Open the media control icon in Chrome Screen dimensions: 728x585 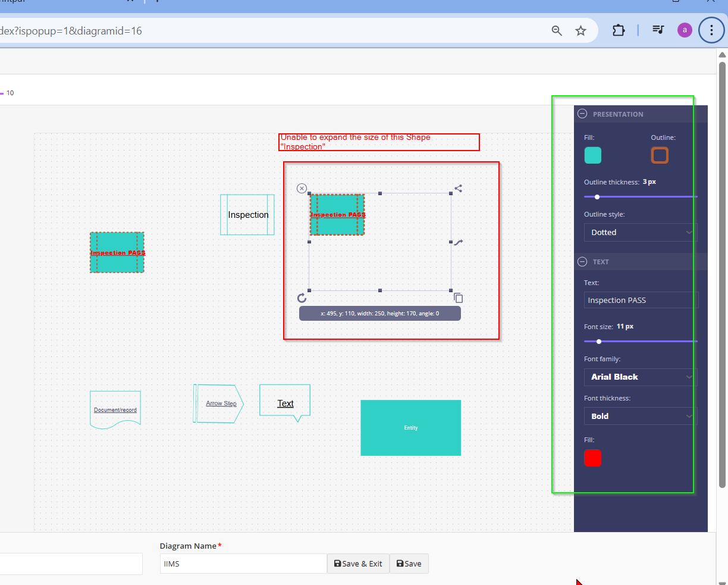(x=658, y=30)
